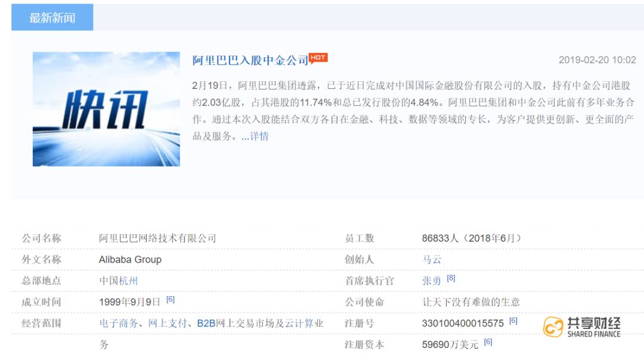This screenshot has height=354, width=644.
Task: Open the 电子商务 link
Action: click(119, 323)
